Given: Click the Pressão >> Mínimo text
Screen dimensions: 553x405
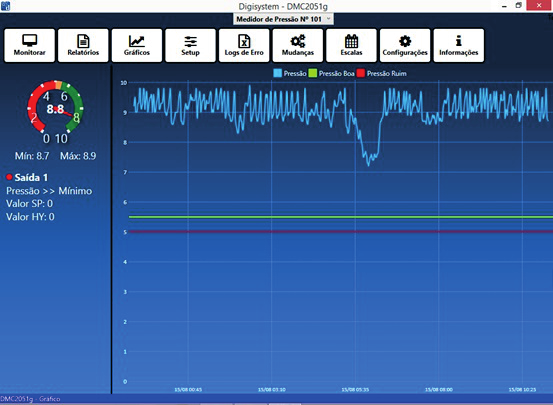Looking at the screenshot, I should 49,191.
